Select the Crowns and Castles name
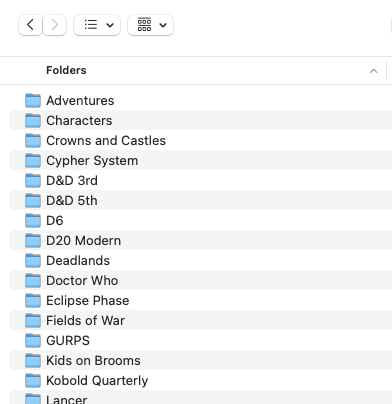 point(106,141)
